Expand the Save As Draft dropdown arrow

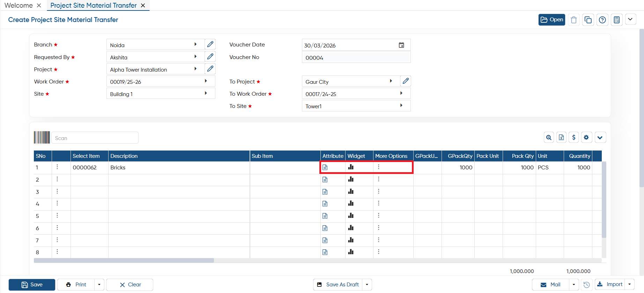coord(367,285)
